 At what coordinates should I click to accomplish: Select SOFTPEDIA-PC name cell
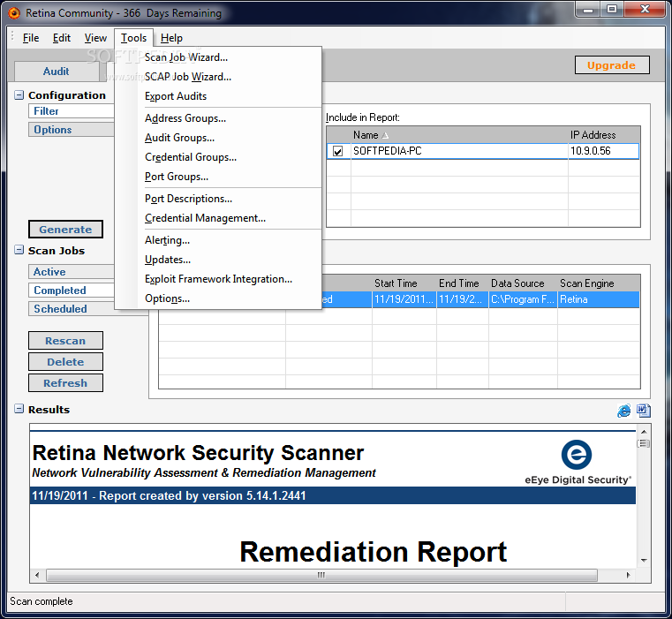459,151
